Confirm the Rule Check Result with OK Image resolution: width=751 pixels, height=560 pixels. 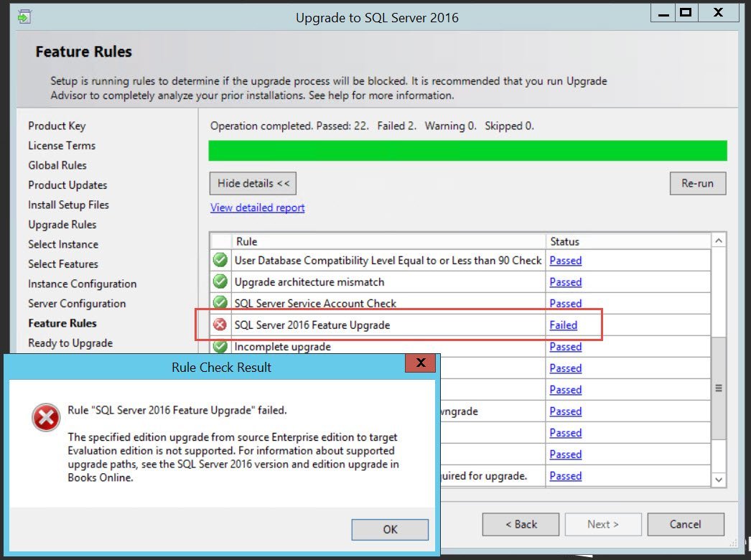coord(390,529)
